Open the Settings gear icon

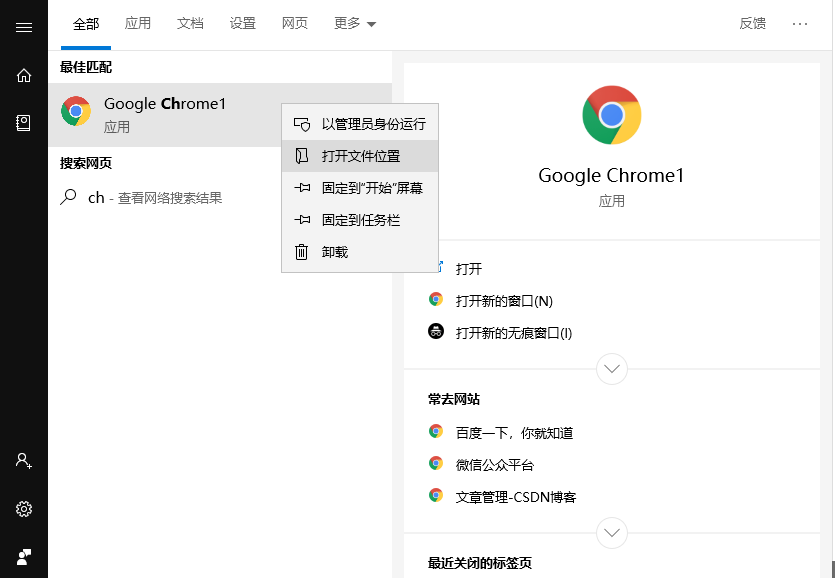click(x=24, y=509)
